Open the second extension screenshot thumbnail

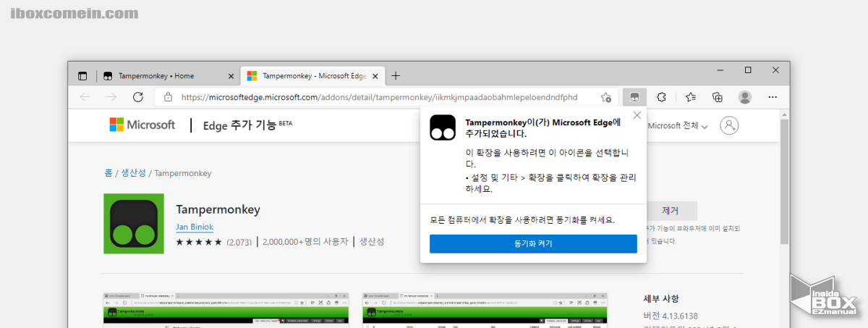coord(485,311)
